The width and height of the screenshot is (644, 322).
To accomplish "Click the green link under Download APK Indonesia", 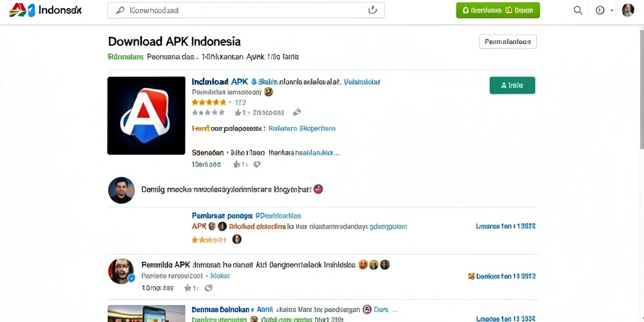I will 125,57.
